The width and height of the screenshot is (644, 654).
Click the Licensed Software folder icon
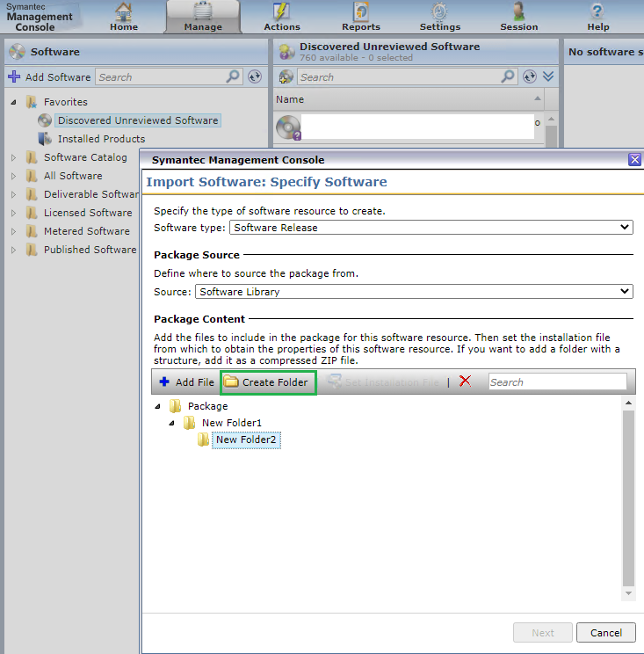[32, 213]
